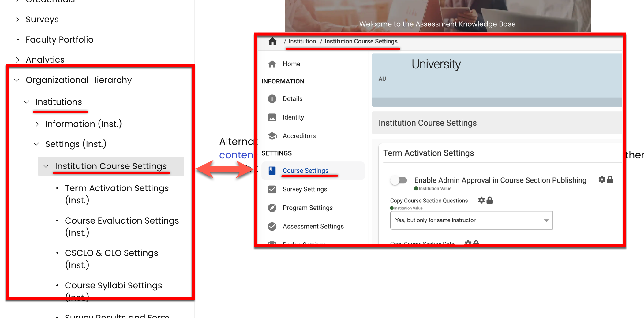Click the Identity image icon

pos(272,117)
